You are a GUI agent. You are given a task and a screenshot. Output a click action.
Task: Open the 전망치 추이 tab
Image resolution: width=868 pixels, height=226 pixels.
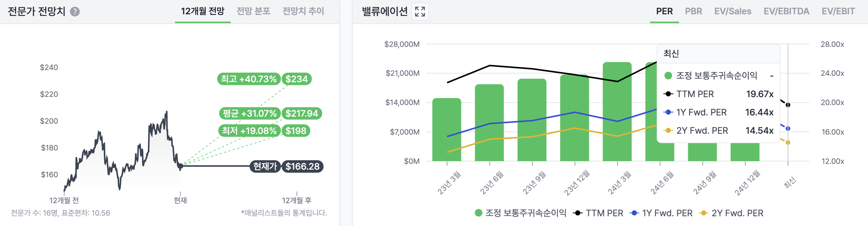coord(303,12)
